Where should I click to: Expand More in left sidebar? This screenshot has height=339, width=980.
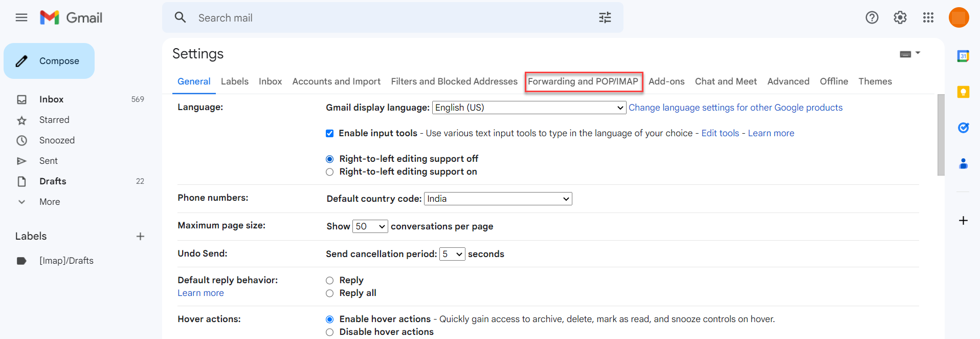(50, 202)
